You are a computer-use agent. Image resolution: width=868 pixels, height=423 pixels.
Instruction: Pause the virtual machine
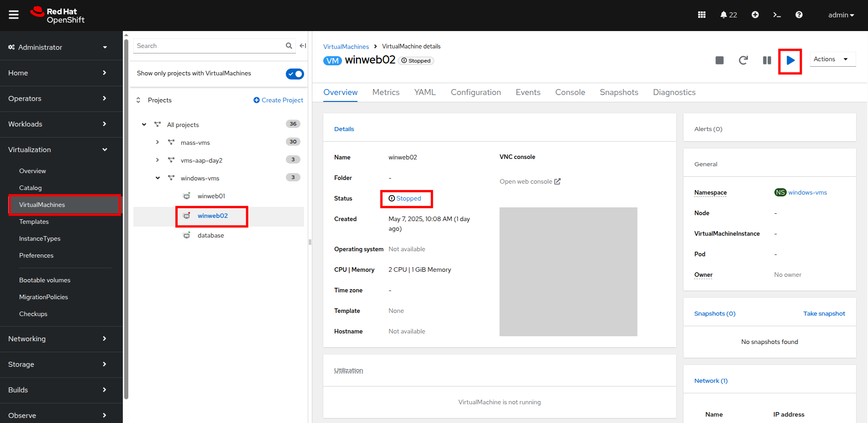click(767, 60)
